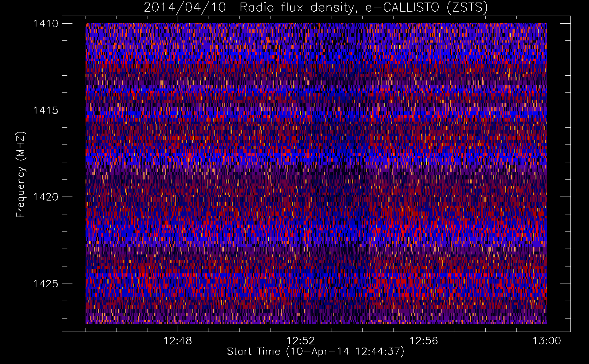Click the 1425 frequency tick label
The image size is (589, 364).
click(46, 284)
